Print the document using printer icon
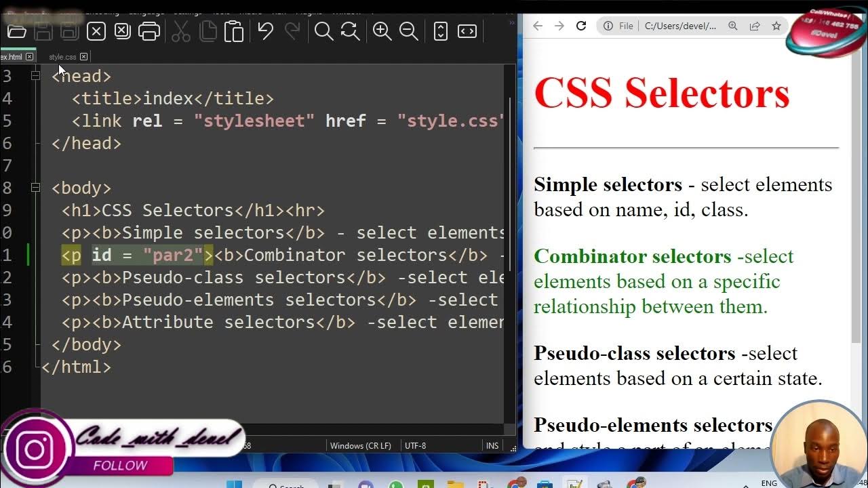The width and height of the screenshot is (868, 488). pyautogui.click(x=149, y=31)
